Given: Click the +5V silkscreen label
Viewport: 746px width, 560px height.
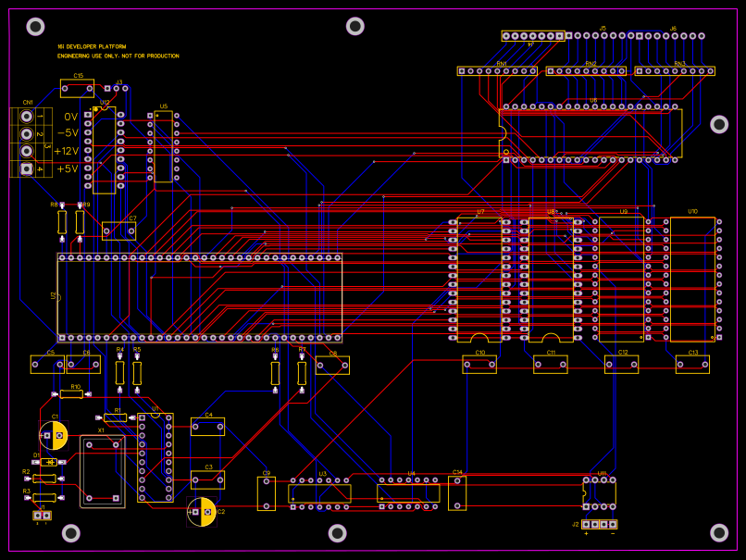Looking at the screenshot, I should pyautogui.click(x=69, y=169).
